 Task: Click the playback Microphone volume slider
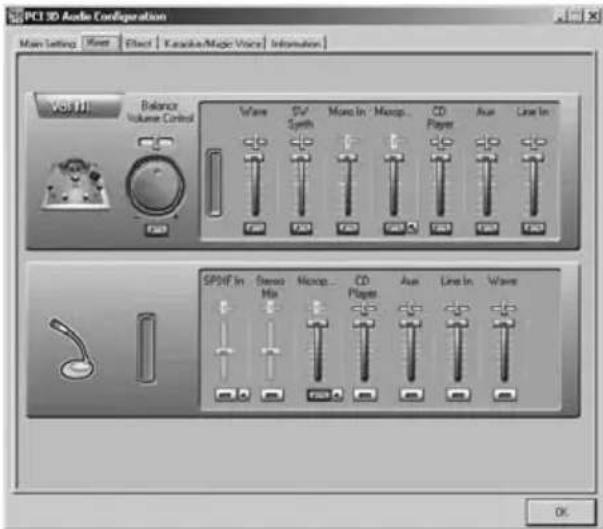pyautogui.click(x=393, y=185)
